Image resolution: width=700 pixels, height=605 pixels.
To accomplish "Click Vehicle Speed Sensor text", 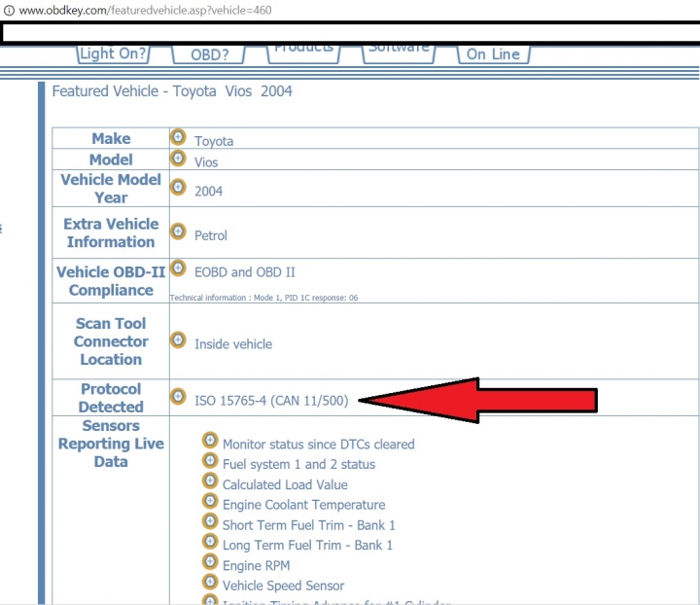I will pos(283,586).
